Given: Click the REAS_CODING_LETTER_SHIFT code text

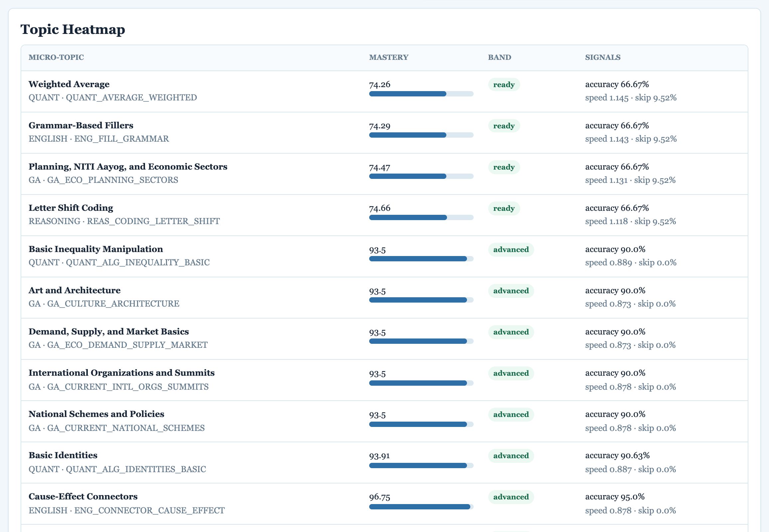Looking at the screenshot, I should [x=153, y=221].
